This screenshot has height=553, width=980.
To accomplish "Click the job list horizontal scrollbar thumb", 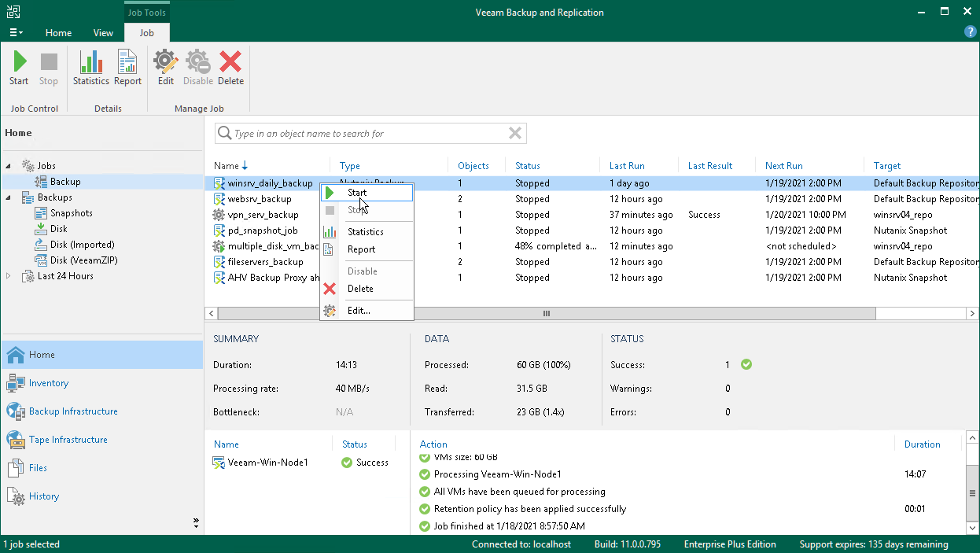I will coord(547,313).
